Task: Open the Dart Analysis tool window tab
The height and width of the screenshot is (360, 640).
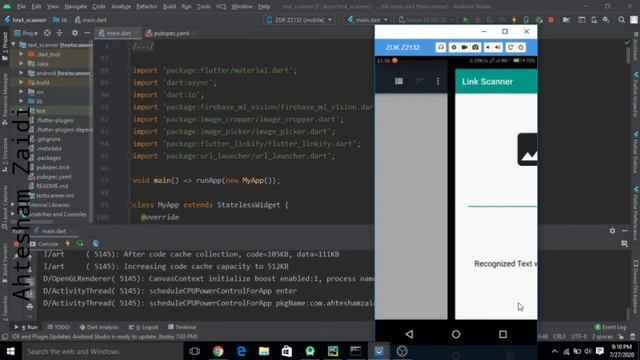Action: tap(99, 327)
